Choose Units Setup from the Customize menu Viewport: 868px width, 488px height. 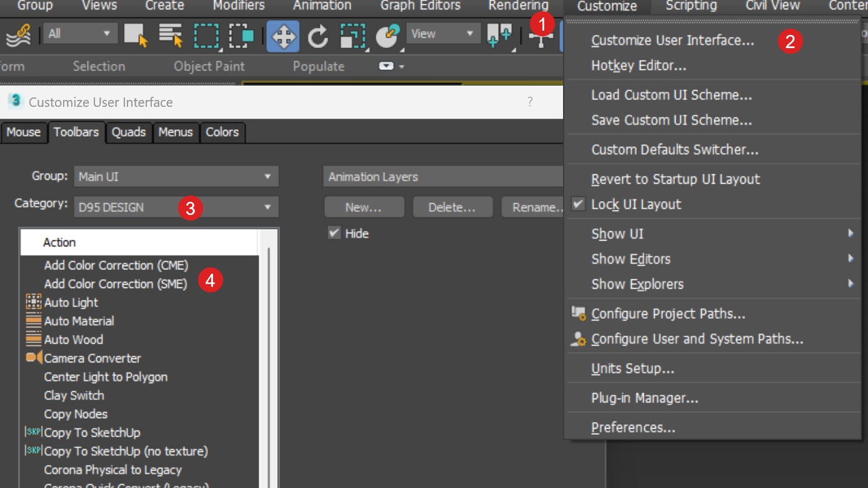632,368
